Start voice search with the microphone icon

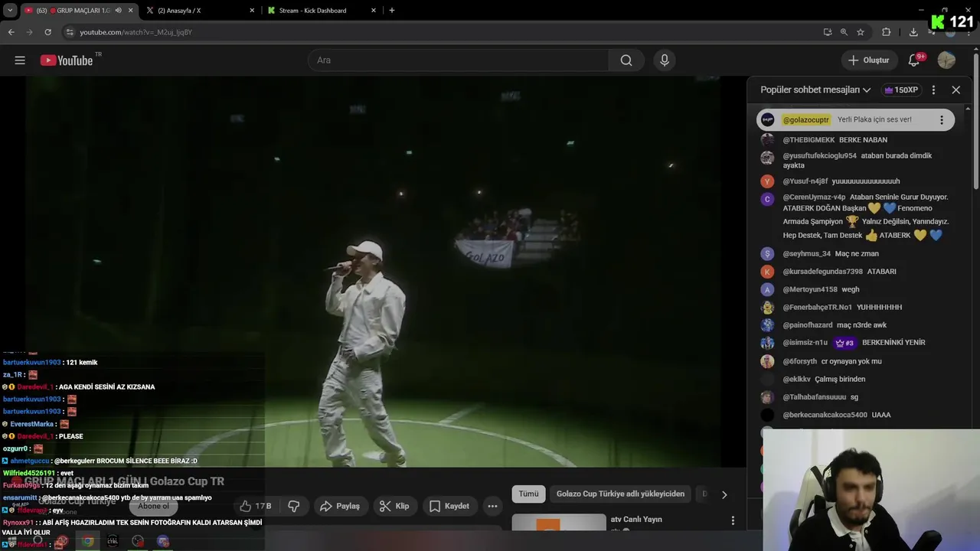click(665, 60)
